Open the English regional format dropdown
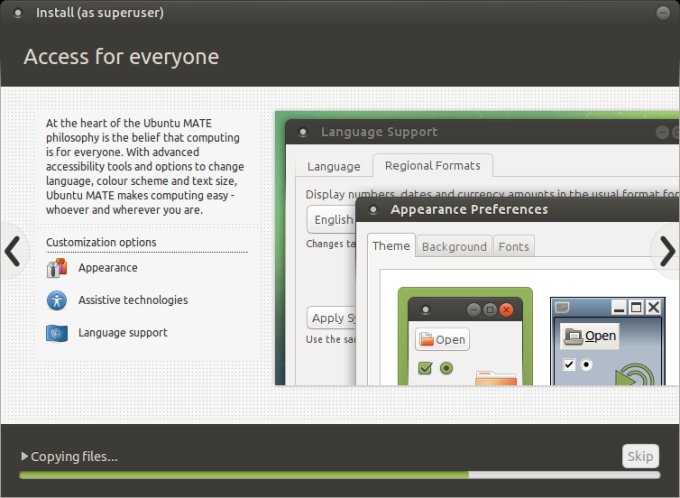This screenshot has width=680, height=498. tap(332, 220)
